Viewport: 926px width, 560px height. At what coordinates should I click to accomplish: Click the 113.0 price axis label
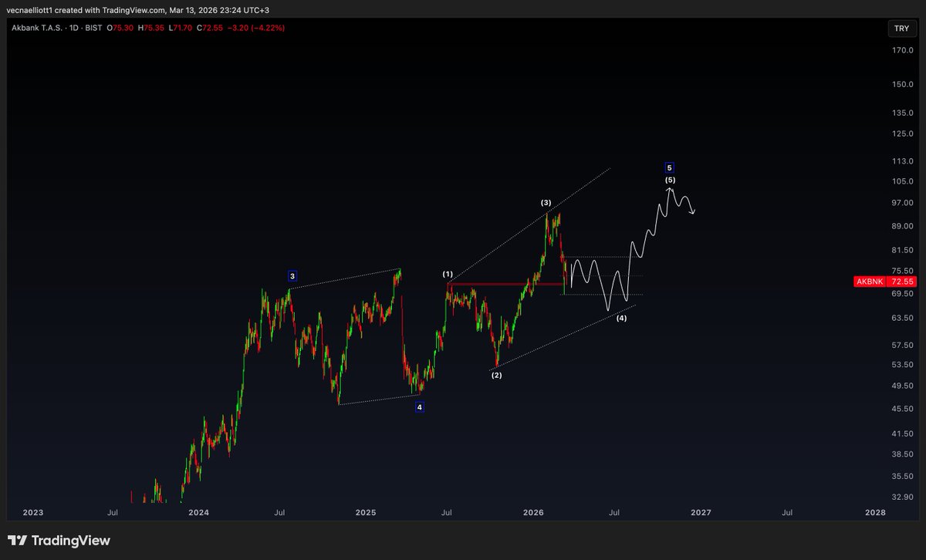tap(903, 161)
